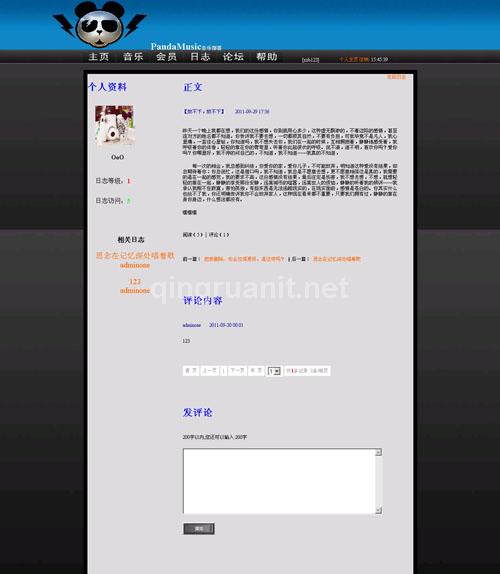Open the 日志 journal menu item
Viewport: 500px width, 574px height.
pos(200,57)
